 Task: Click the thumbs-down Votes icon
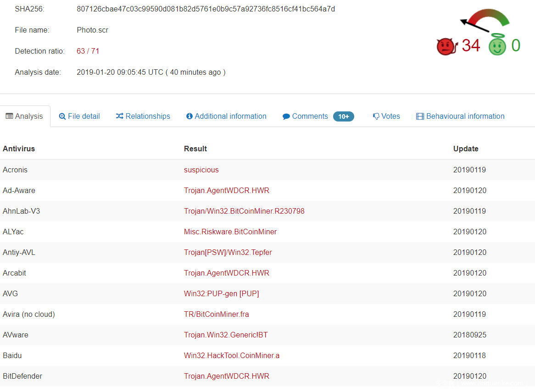coord(376,116)
